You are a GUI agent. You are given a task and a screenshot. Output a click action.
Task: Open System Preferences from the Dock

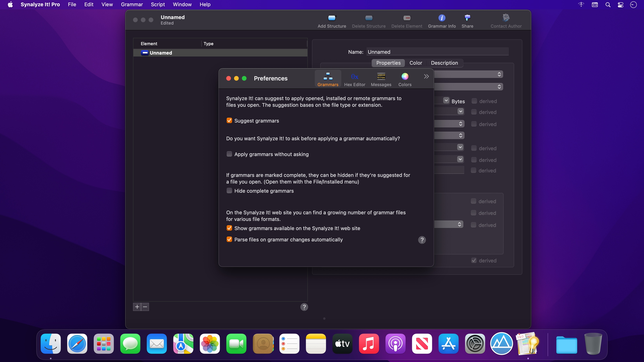(x=475, y=344)
